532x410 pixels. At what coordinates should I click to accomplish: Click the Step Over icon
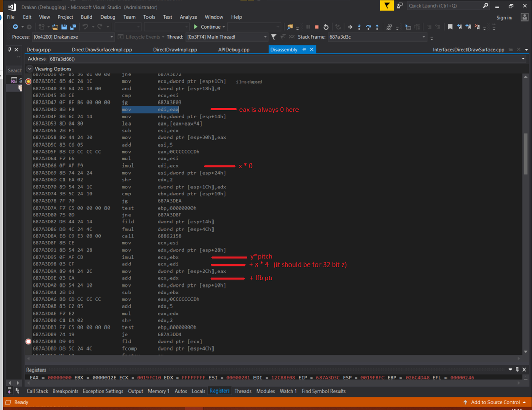click(368, 27)
